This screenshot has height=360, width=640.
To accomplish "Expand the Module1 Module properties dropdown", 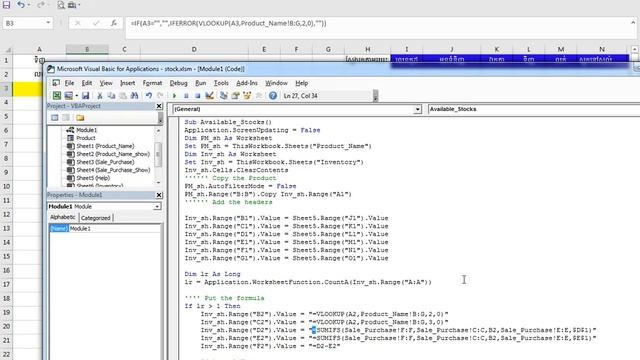I will [157, 207].
